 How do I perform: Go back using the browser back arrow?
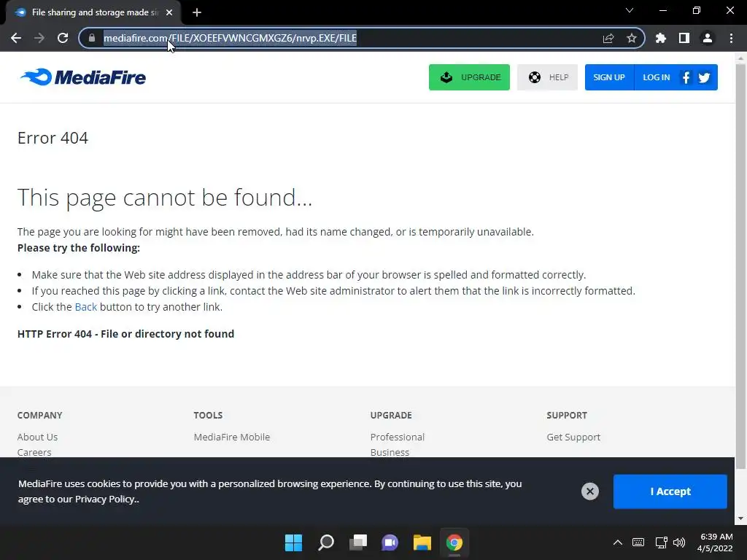(x=16, y=38)
